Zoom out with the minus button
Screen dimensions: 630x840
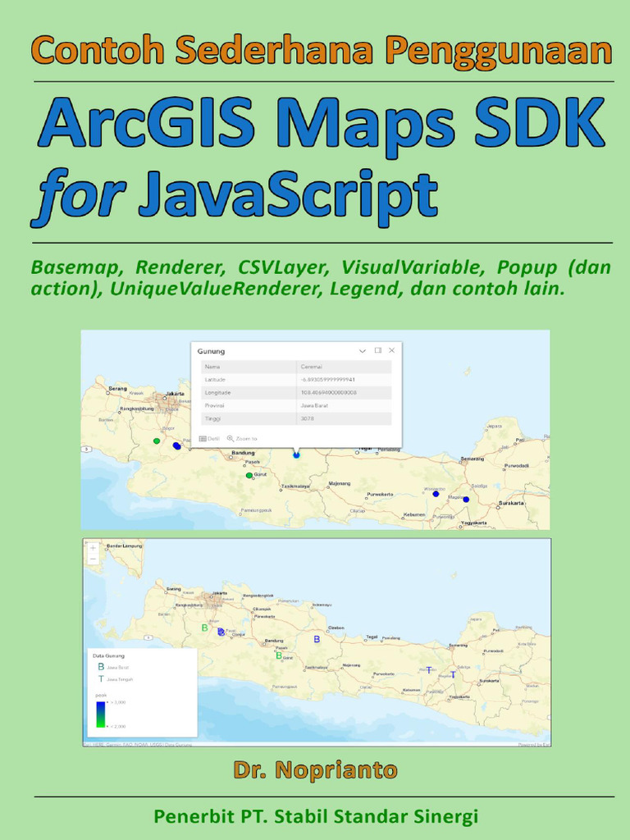click(94, 559)
